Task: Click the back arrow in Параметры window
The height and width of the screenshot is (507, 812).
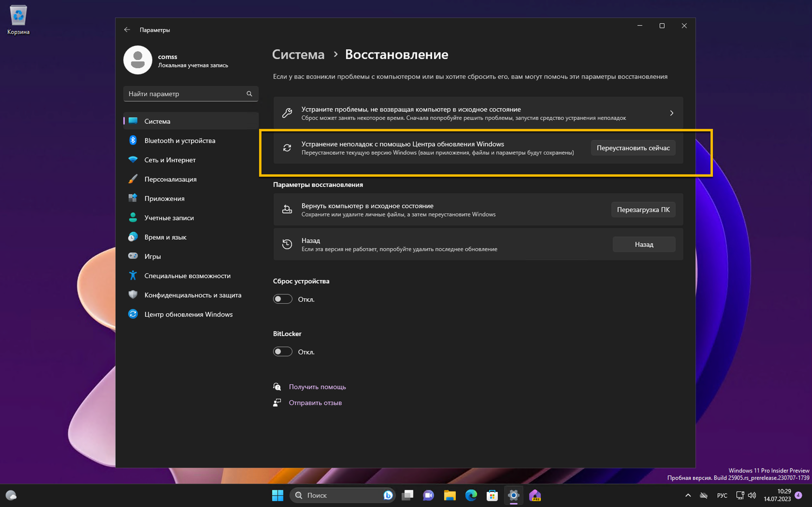Action: click(x=127, y=30)
